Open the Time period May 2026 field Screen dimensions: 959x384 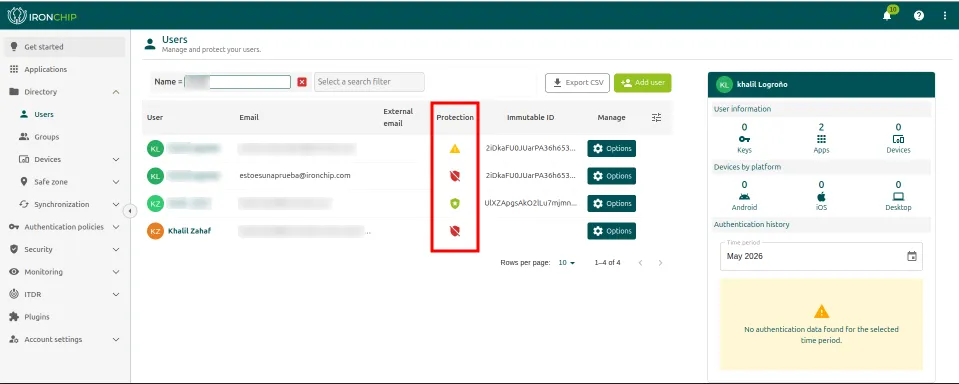click(x=821, y=256)
